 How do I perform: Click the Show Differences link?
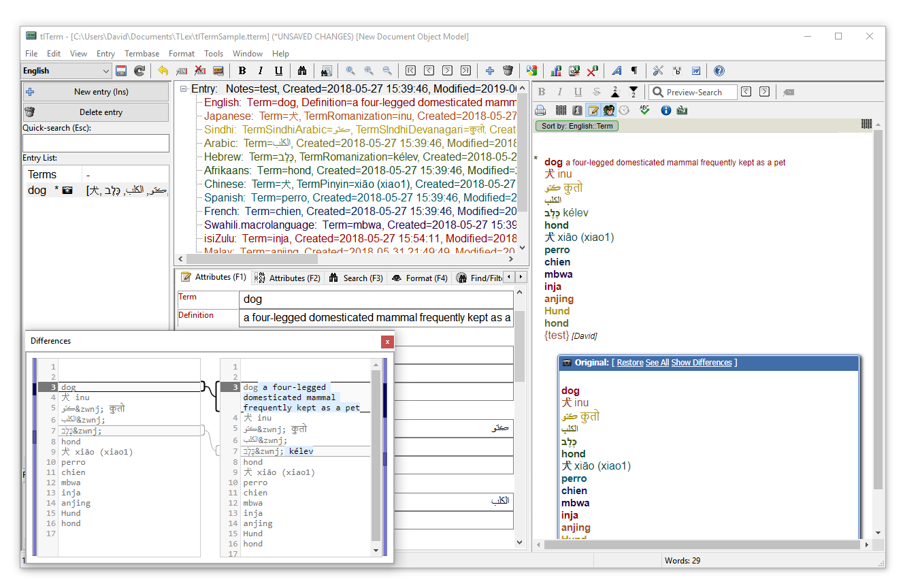pos(702,363)
